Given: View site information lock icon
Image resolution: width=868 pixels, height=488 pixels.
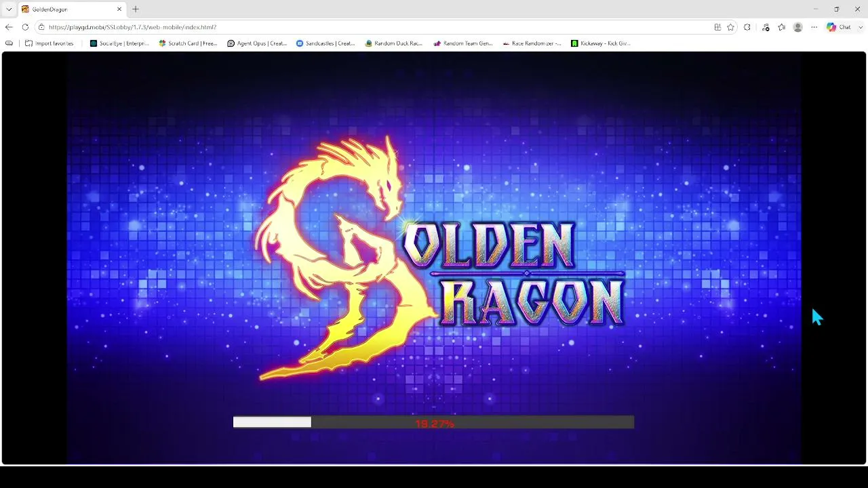Looking at the screenshot, I should pyautogui.click(x=41, y=27).
